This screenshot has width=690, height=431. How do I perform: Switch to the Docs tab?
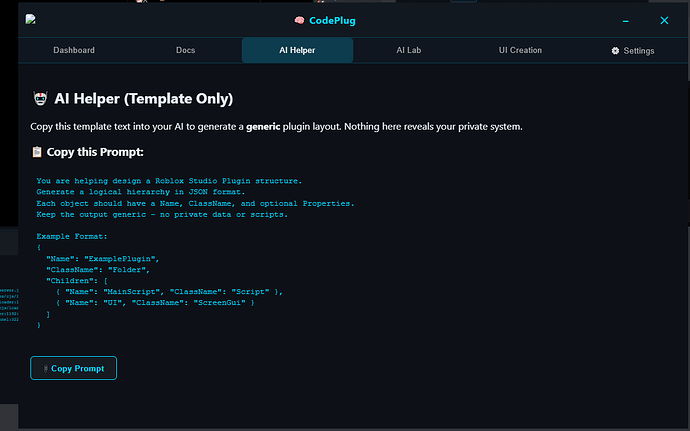click(x=185, y=50)
